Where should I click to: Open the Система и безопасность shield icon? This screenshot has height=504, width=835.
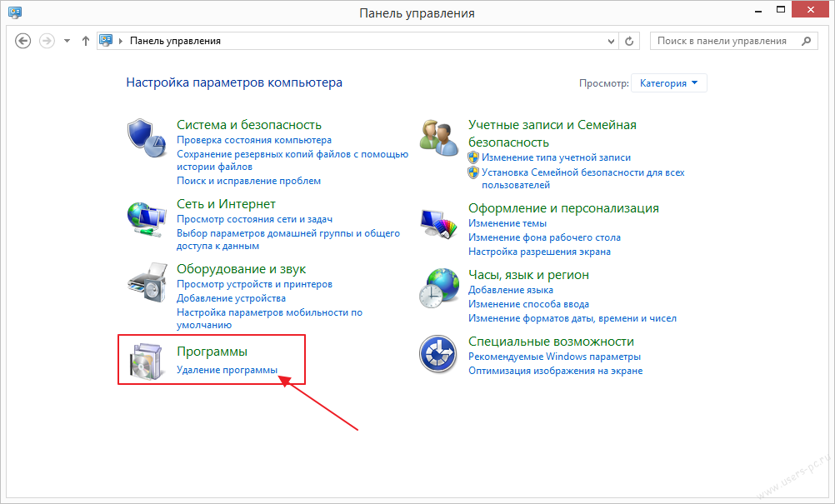pos(147,137)
